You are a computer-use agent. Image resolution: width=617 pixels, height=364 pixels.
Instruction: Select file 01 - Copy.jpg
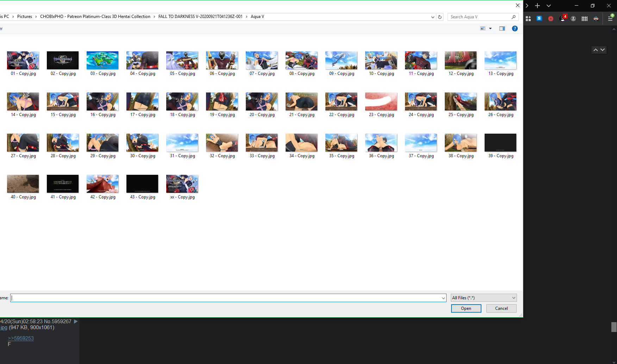pos(23,64)
